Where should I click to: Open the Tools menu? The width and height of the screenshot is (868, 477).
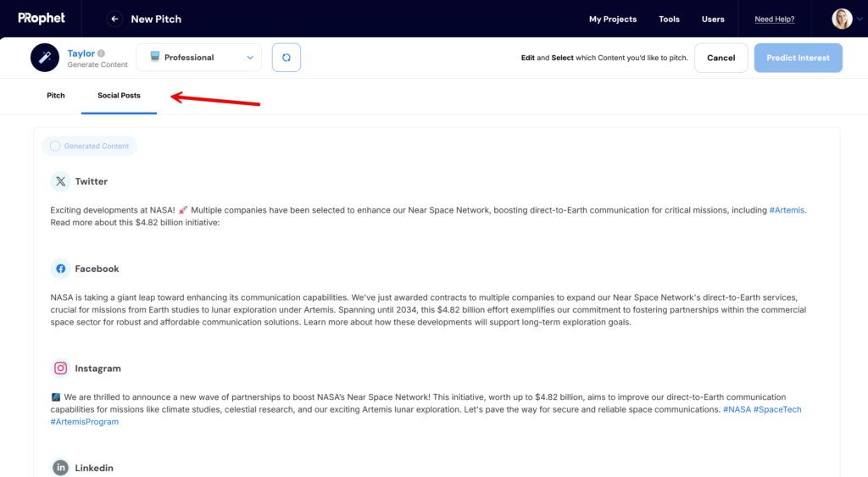pos(669,19)
